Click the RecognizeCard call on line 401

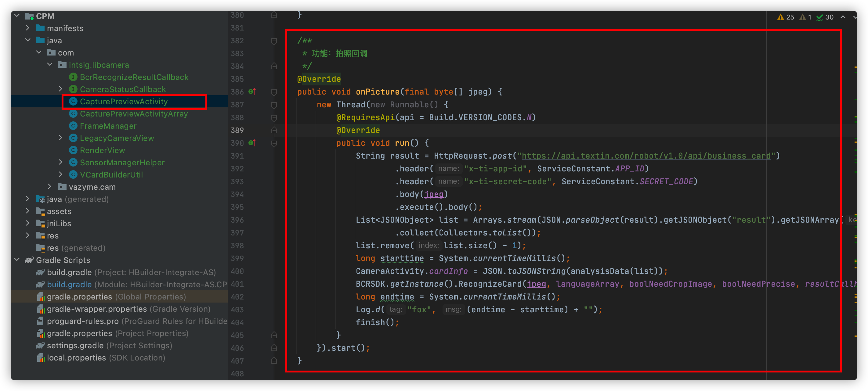pos(490,284)
